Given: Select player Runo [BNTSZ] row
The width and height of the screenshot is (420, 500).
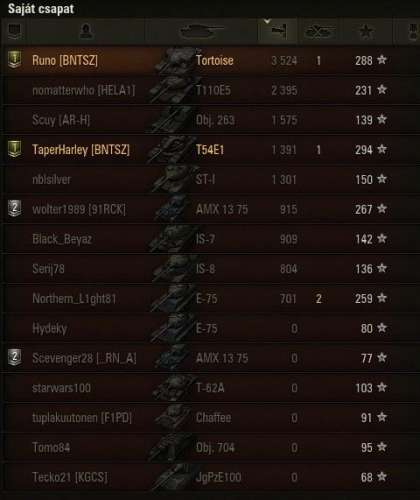Looking at the screenshot, I should click(x=210, y=60).
